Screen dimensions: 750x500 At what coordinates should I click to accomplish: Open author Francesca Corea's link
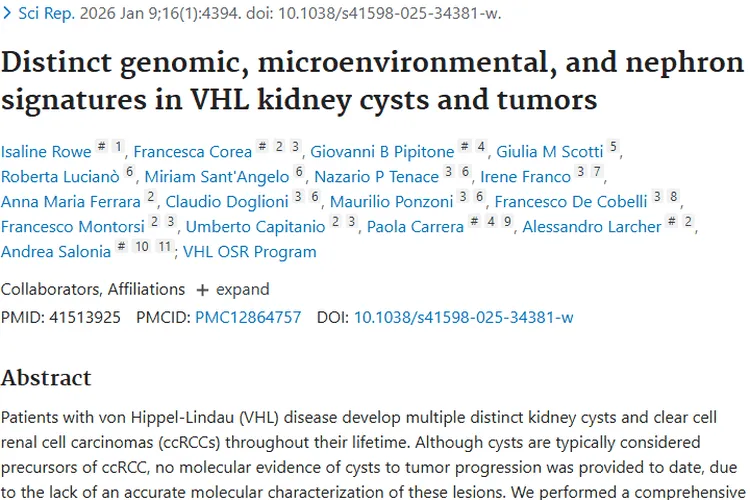[192, 152]
